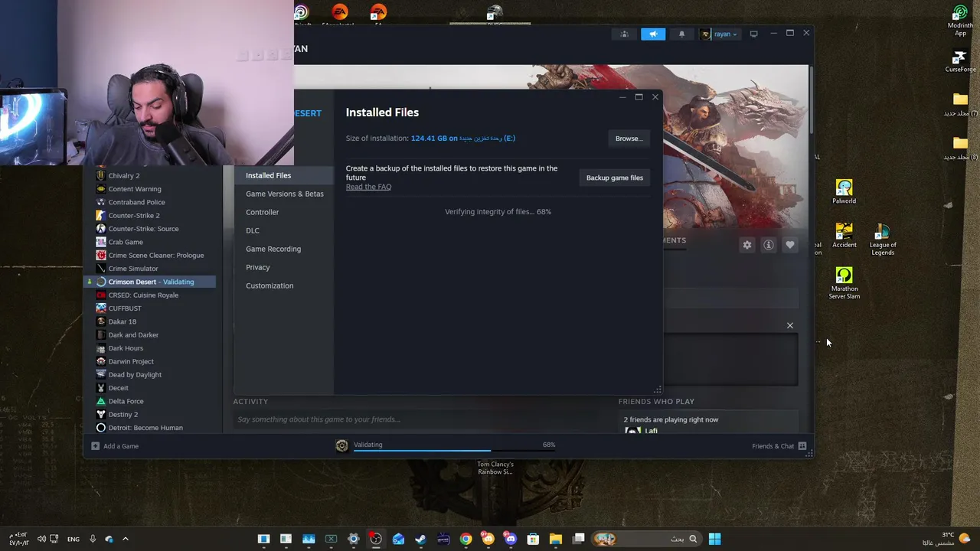The image size is (980, 551).
Task: Open taskbar volume speaker icon
Action: coord(41,539)
